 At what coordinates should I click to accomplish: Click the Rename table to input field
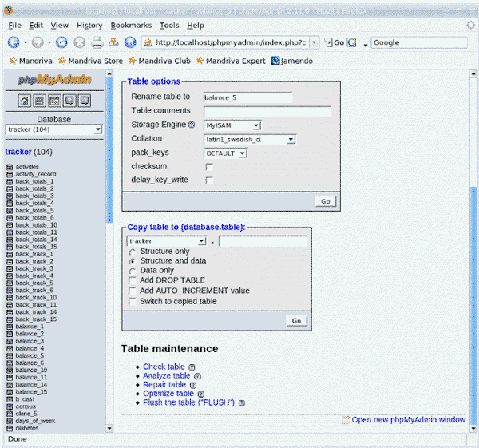247,97
